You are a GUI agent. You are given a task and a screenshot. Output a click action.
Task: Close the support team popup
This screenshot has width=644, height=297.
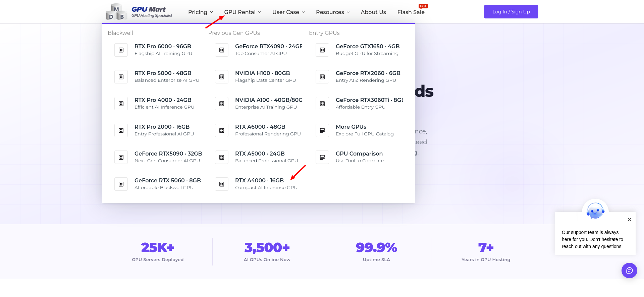click(x=630, y=220)
